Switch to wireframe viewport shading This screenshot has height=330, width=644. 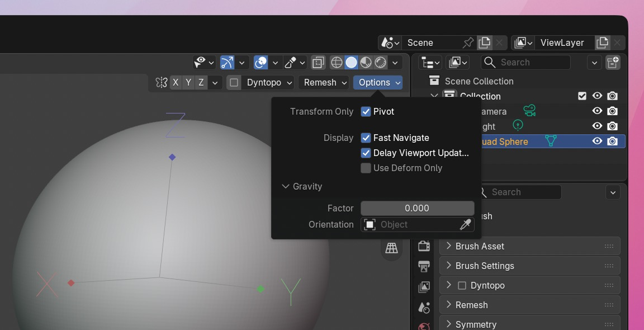point(337,63)
